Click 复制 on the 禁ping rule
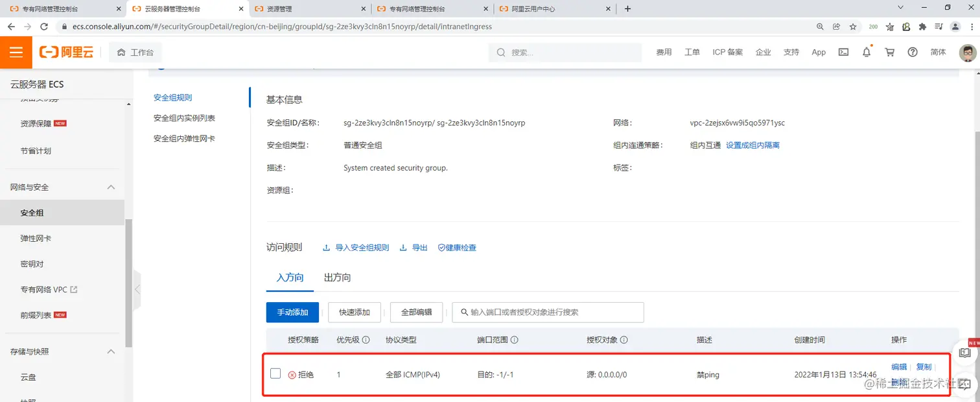Viewport: 980px width, 402px height. [x=924, y=367]
